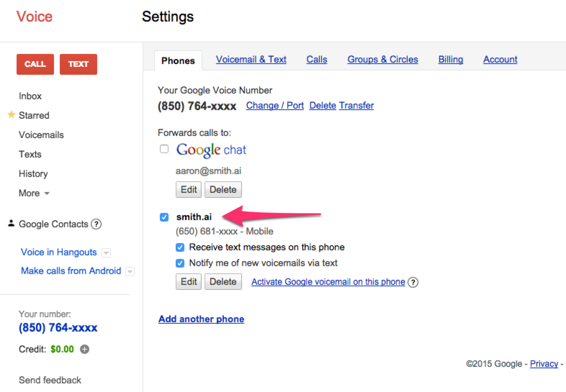
Task: Click Delete link beside Google Voice number
Action: click(x=323, y=105)
